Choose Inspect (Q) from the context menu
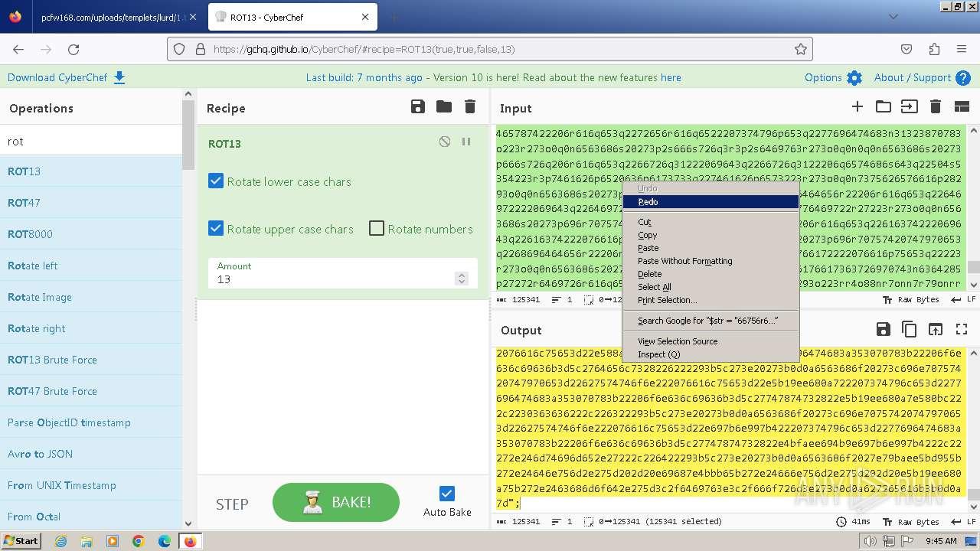This screenshot has width=980, height=551. (x=710, y=354)
